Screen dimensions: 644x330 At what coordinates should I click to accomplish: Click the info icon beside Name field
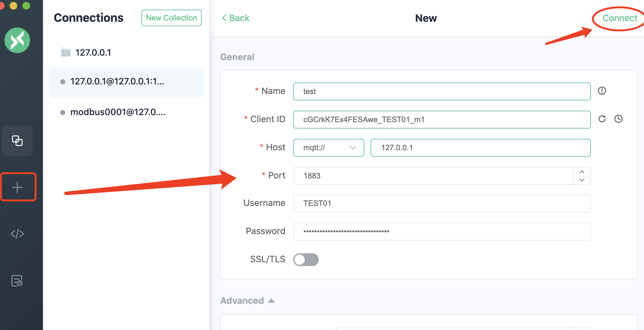(x=602, y=91)
